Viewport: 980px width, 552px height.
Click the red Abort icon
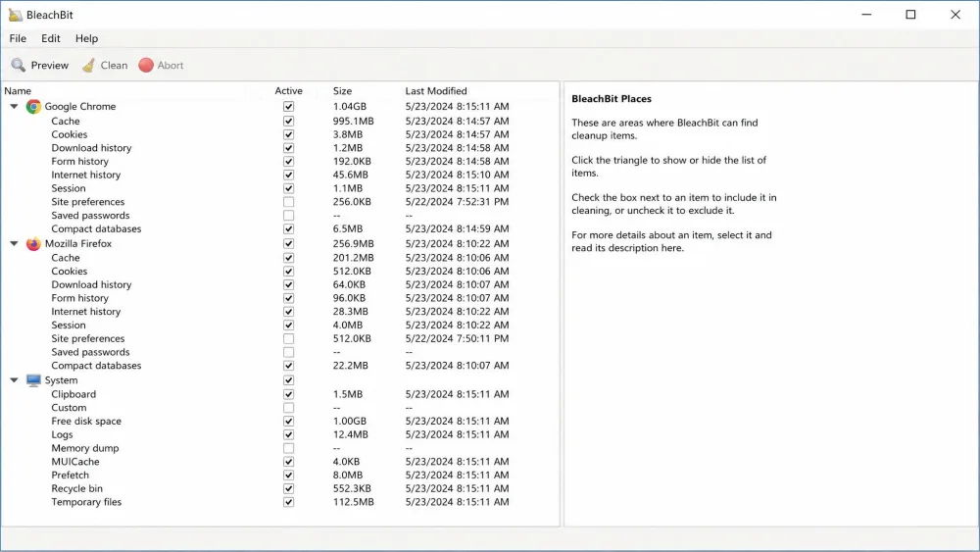(146, 65)
